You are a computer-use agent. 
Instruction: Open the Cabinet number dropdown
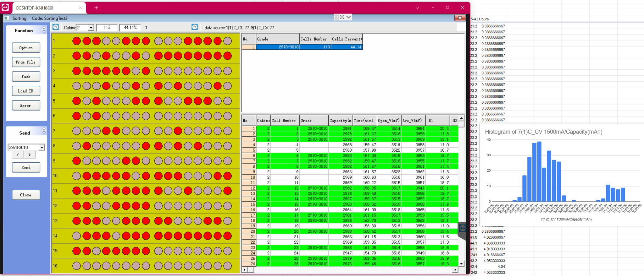[x=91, y=28]
